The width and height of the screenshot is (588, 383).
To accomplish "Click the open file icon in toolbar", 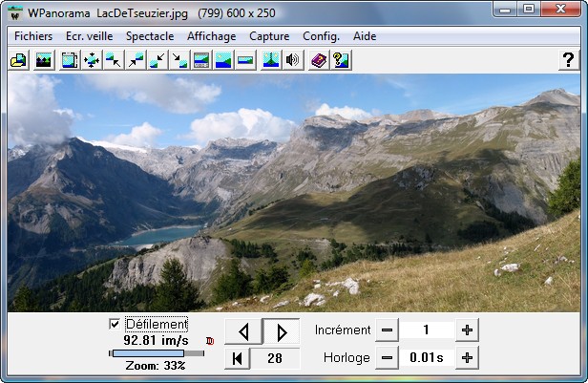I will tap(18, 60).
